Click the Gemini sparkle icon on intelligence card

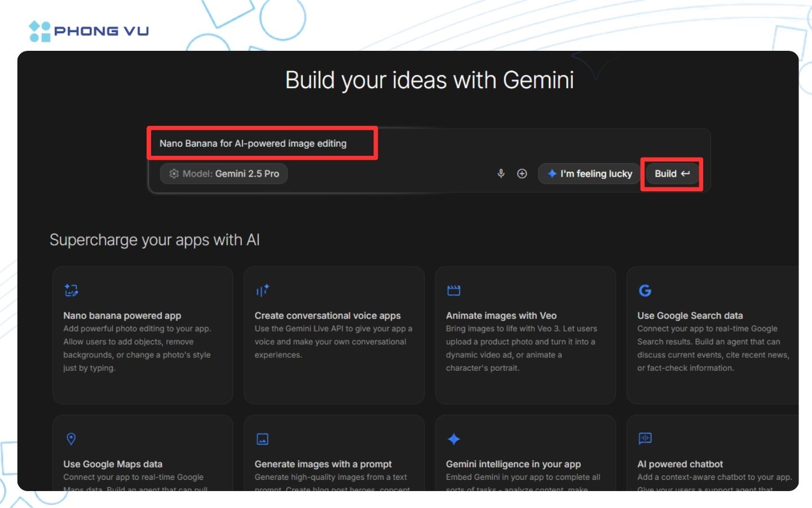tap(454, 439)
